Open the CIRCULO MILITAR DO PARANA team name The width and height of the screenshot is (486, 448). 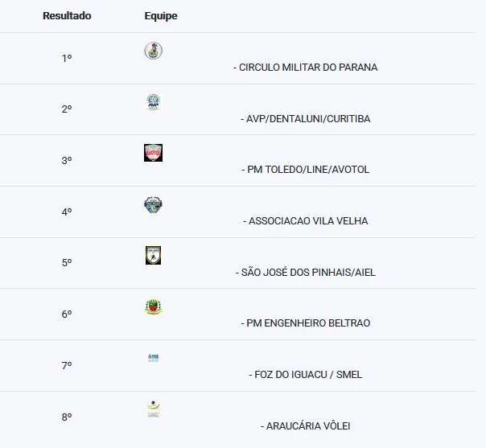point(306,68)
